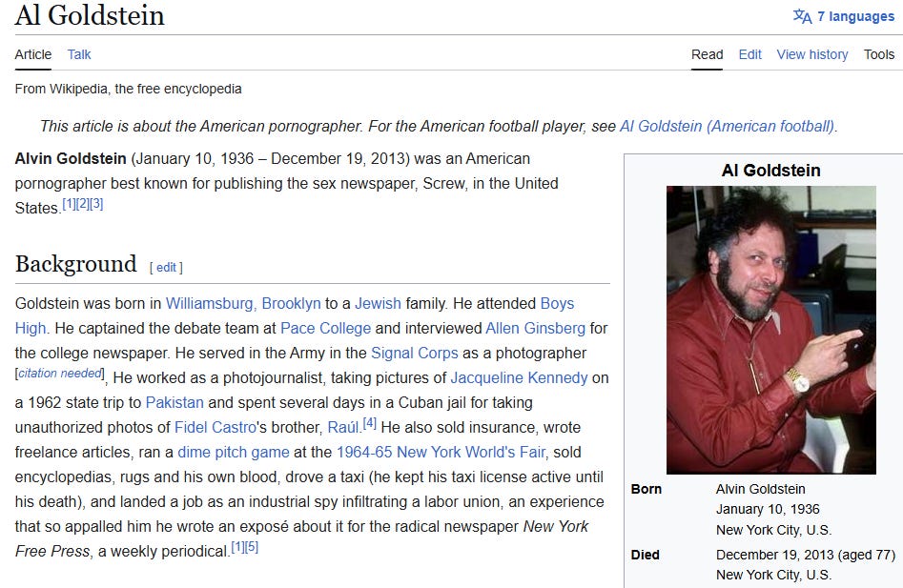This screenshot has height=588, width=903.
Task: Click the italic 'New York Free Press' text
Action: 301,538
